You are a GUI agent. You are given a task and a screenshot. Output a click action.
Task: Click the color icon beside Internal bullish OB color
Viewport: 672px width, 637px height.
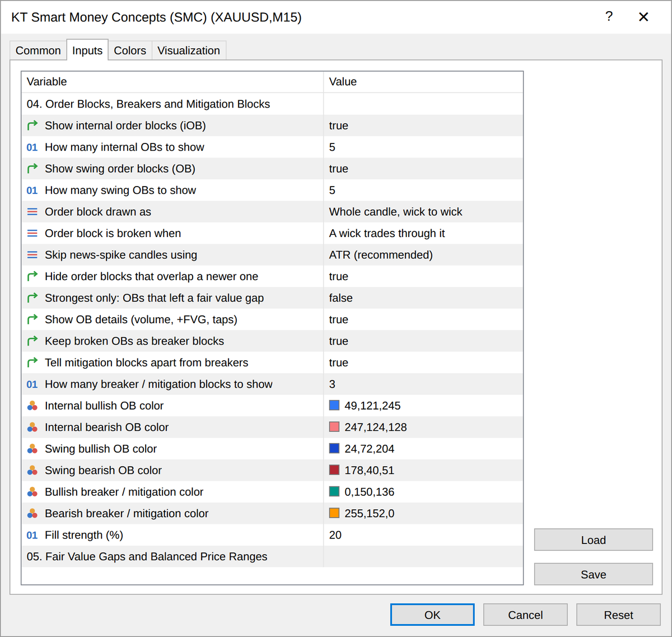(x=32, y=406)
